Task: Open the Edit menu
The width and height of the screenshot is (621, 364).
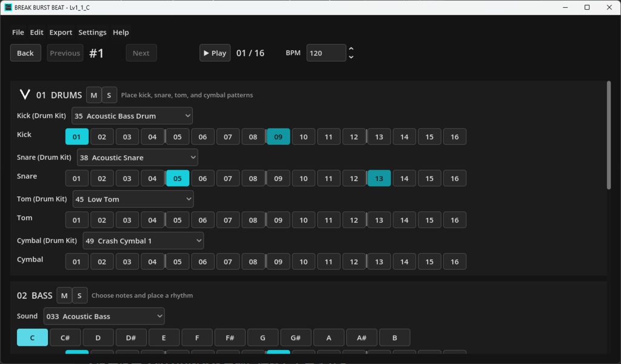Action: pyautogui.click(x=36, y=33)
